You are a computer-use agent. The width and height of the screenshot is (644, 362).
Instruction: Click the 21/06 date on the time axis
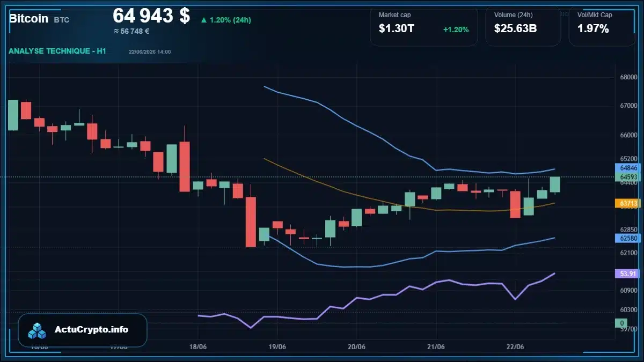436,347
